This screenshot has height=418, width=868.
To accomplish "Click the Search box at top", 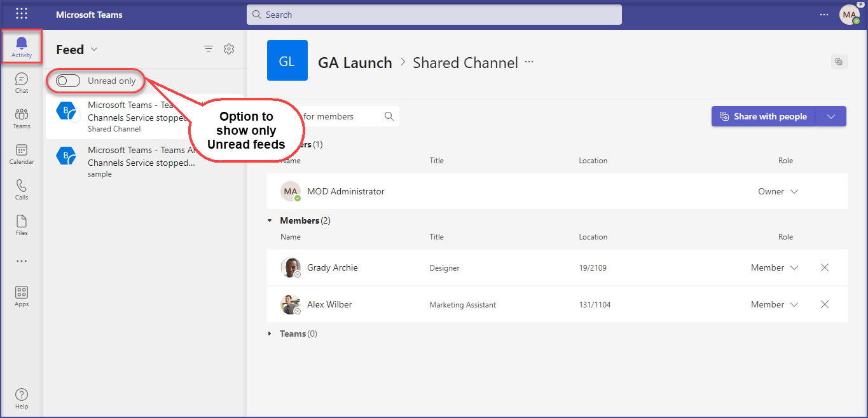I will 434,15.
